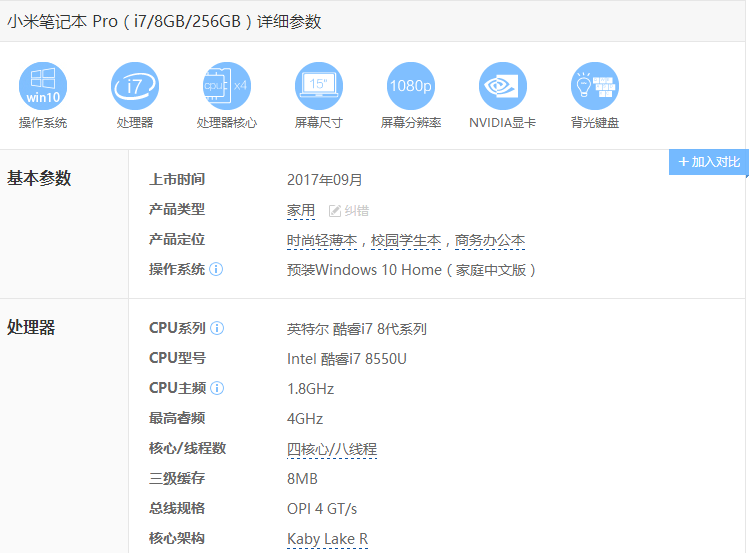Click the i7 processor icon
This screenshot has height=553, width=750.
[135, 86]
